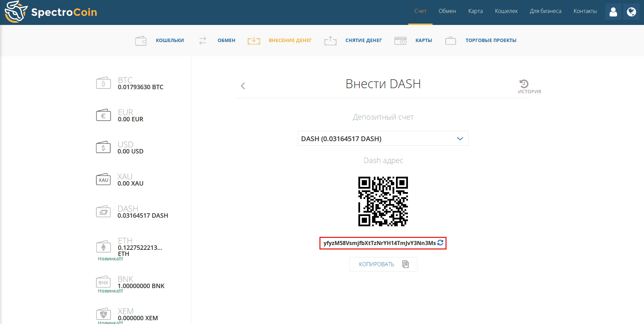Click the КОПИРОВАТЬ button
The width and height of the screenshot is (644, 324).
383,264
